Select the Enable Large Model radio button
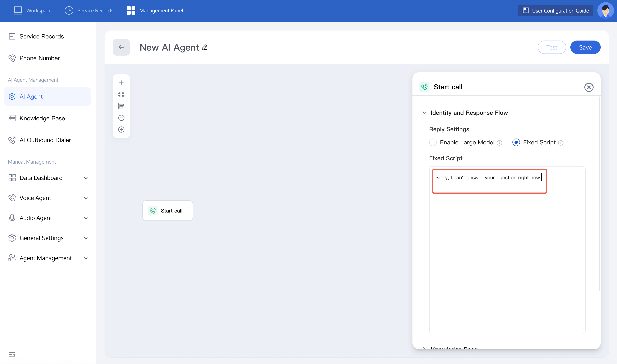 (x=433, y=142)
